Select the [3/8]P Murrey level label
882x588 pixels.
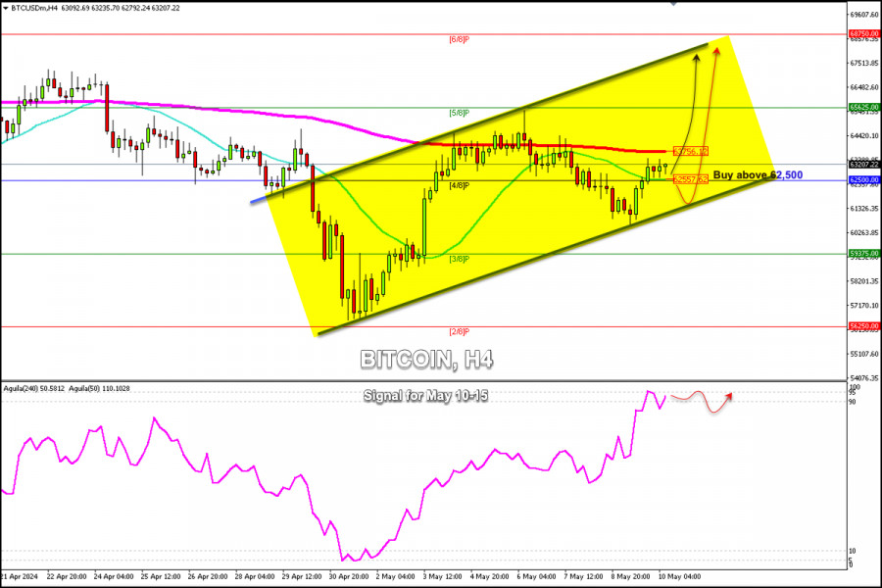(x=459, y=259)
